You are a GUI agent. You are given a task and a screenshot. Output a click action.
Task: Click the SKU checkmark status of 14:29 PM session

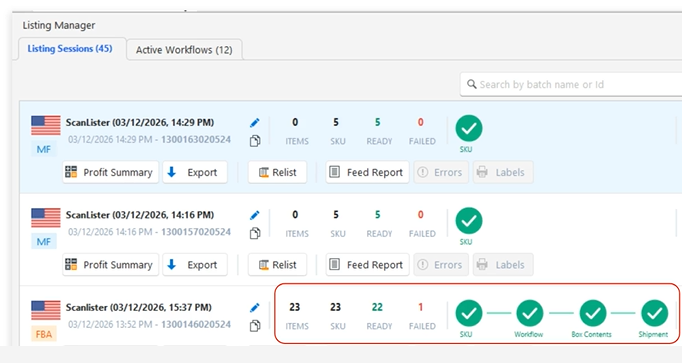coord(468,128)
